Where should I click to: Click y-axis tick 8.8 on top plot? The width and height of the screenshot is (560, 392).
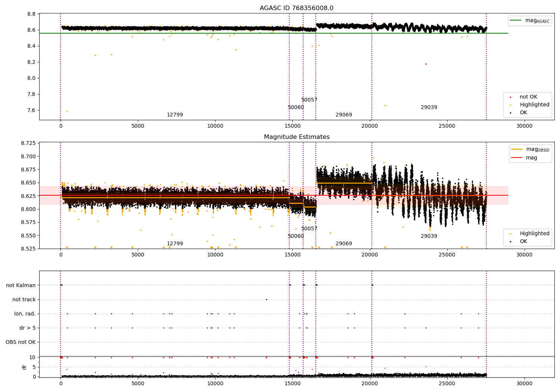[31, 14]
